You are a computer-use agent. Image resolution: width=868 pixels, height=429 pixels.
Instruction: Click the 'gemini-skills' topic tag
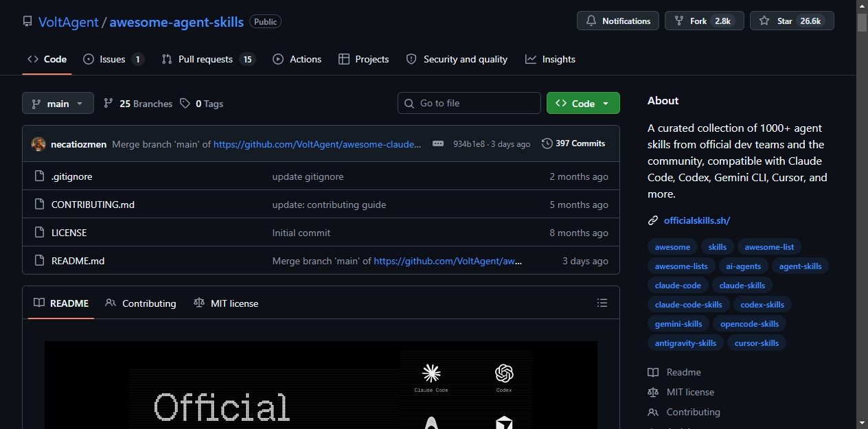point(678,324)
